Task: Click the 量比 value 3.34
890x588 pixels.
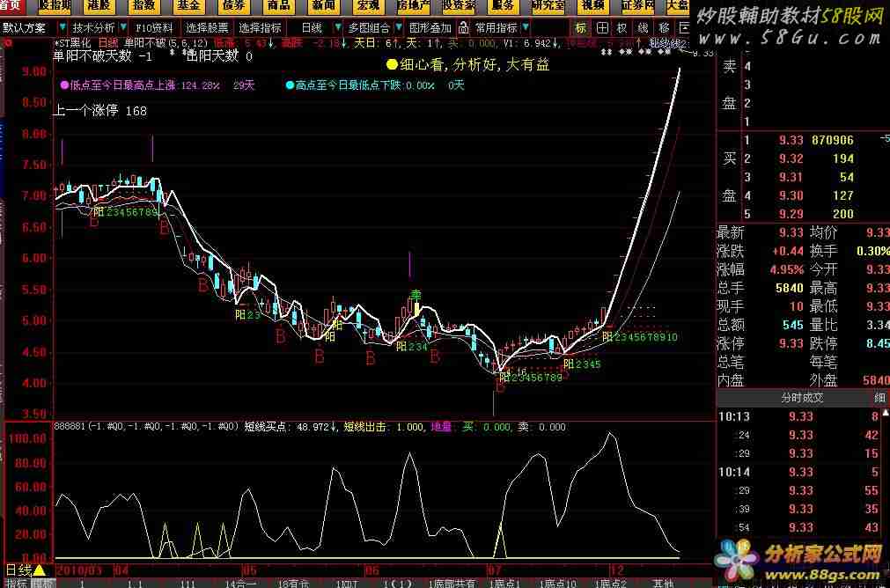Action: [878, 325]
